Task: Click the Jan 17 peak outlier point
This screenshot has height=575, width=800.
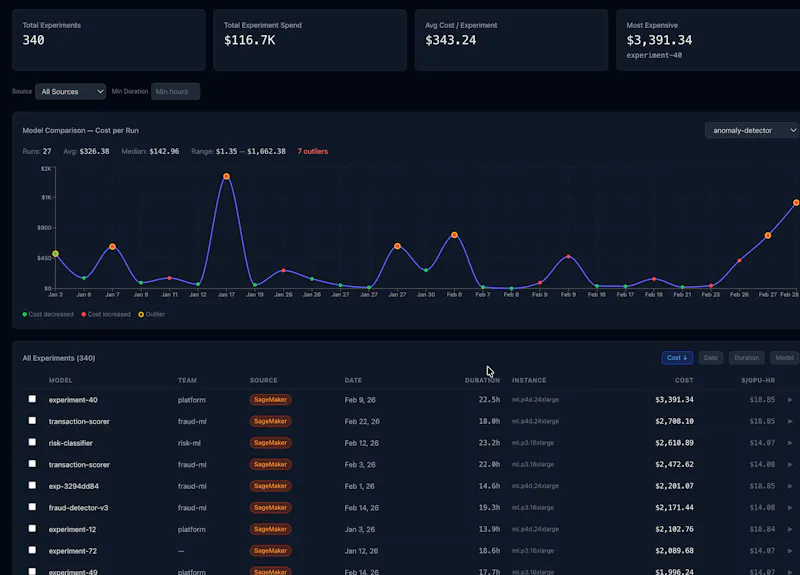Action: tap(226, 177)
